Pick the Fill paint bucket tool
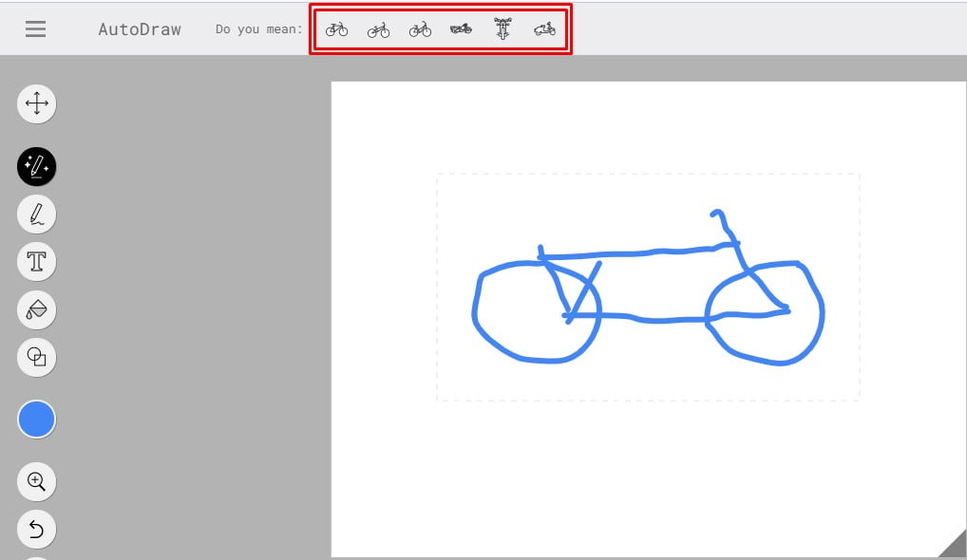Image resolution: width=967 pixels, height=560 pixels. [x=36, y=309]
